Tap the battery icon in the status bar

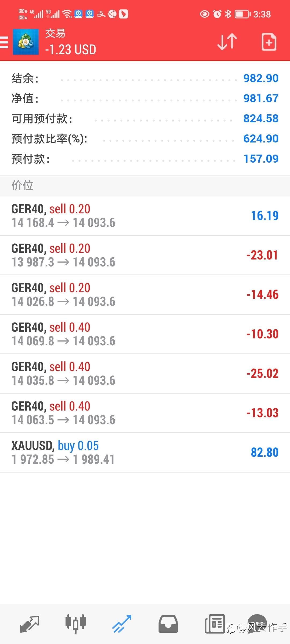point(242,14)
